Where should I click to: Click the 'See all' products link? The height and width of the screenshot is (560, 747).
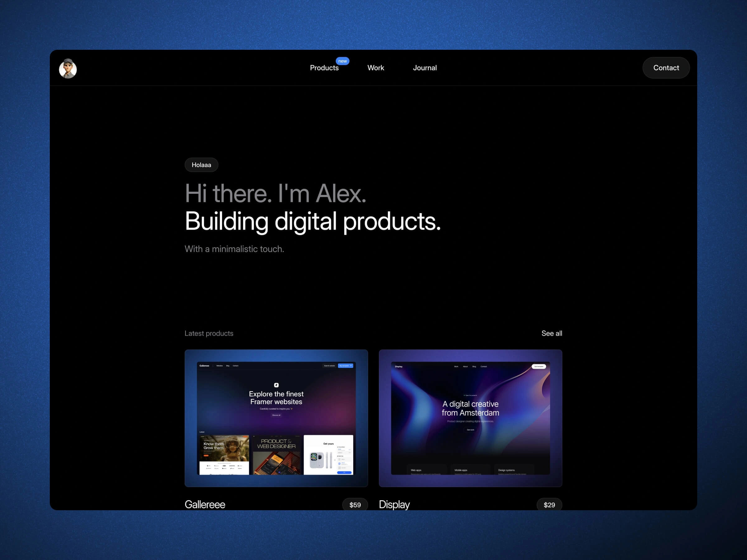[x=552, y=333]
